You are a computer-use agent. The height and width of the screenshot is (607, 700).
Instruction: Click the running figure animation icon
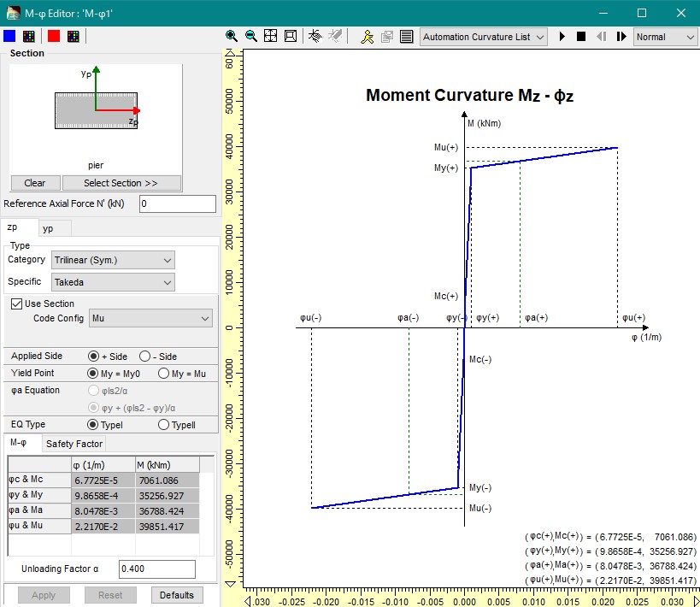click(x=367, y=37)
